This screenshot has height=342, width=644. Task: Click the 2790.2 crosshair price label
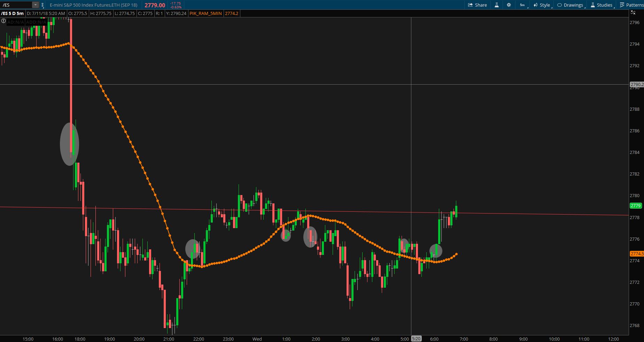(x=637, y=84)
